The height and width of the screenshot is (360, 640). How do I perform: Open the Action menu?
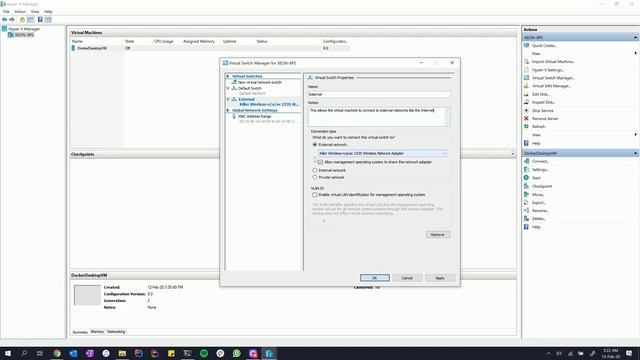pyautogui.click(x=20, y=11)
